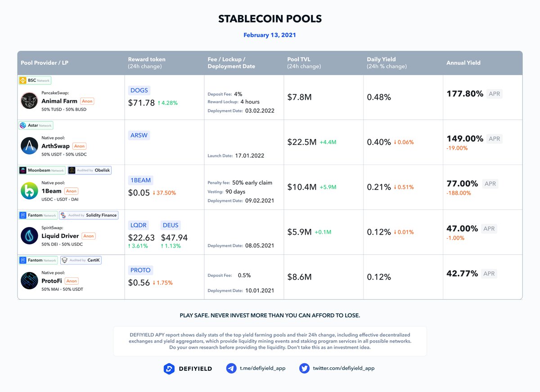This screenshot has width=540, height=392.
Task: Open the t.me/defiyield_app link
Action: coord(262,368)
